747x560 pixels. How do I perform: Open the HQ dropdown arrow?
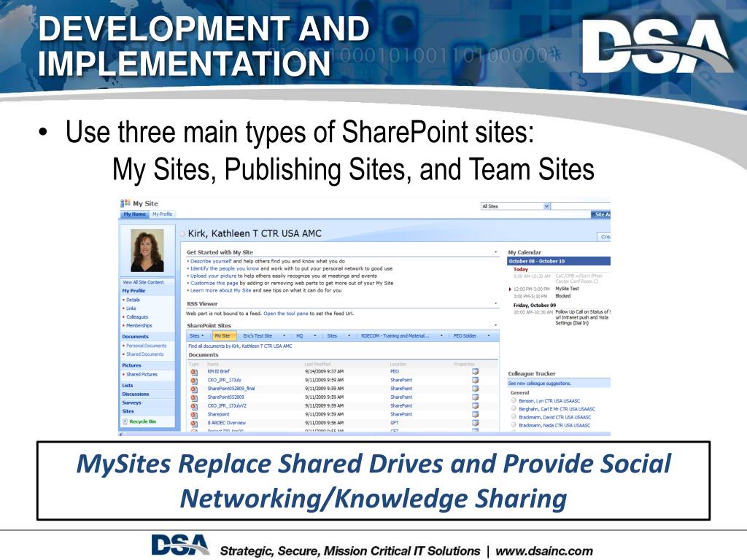pyautogui.click(x=315, y=336)
